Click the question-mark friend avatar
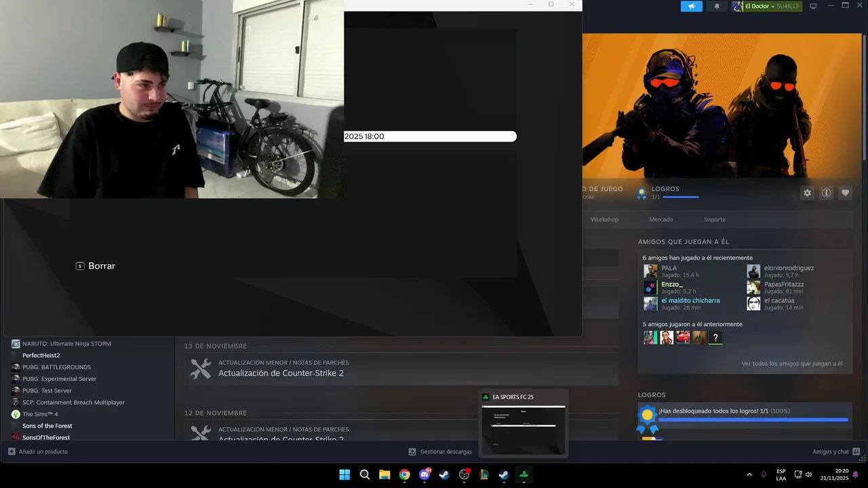The width and height of the screenshot is (868, 488). (715, 338)
